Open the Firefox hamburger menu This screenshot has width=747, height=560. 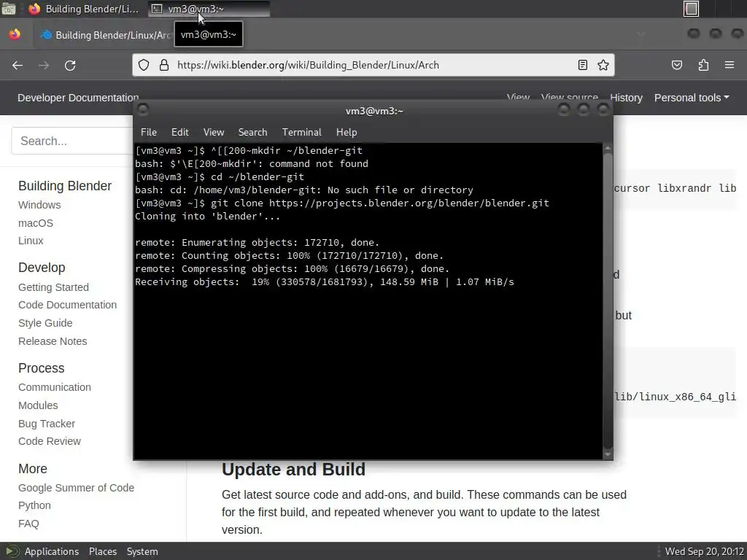(x=729, y=65)
